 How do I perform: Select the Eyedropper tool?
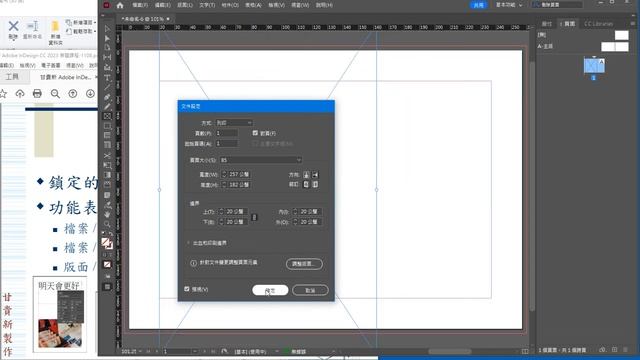107,205
